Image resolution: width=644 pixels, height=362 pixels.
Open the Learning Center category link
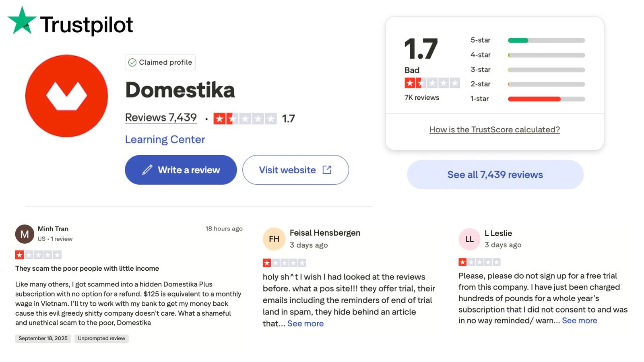pyautogui.click(x=165, y=140)
